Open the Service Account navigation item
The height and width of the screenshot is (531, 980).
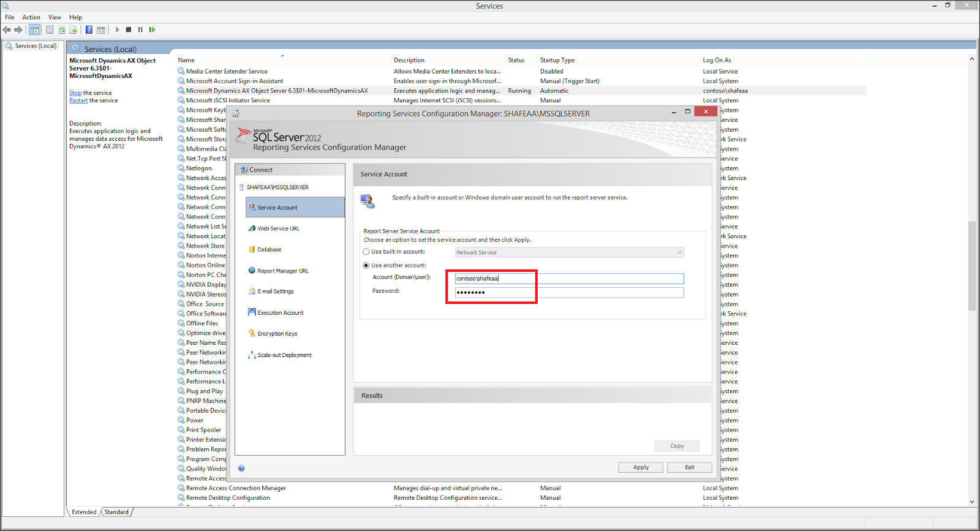295,208
